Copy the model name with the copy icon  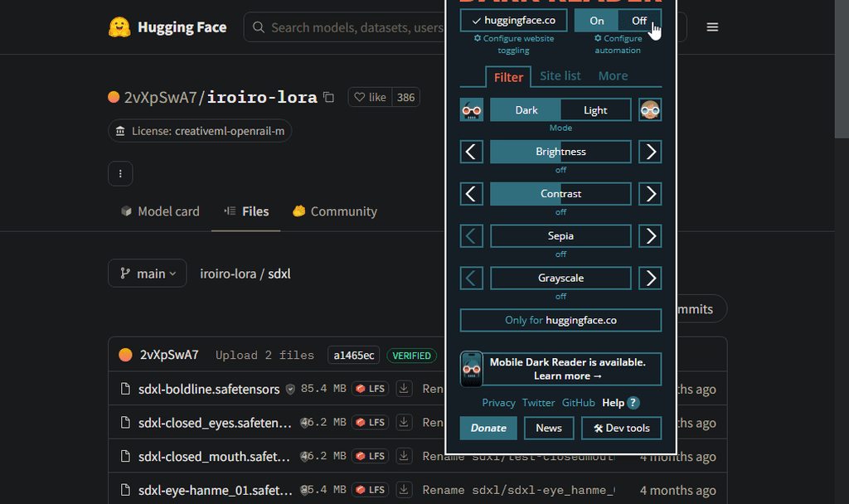pyautogui.click(x=328, y=98)
